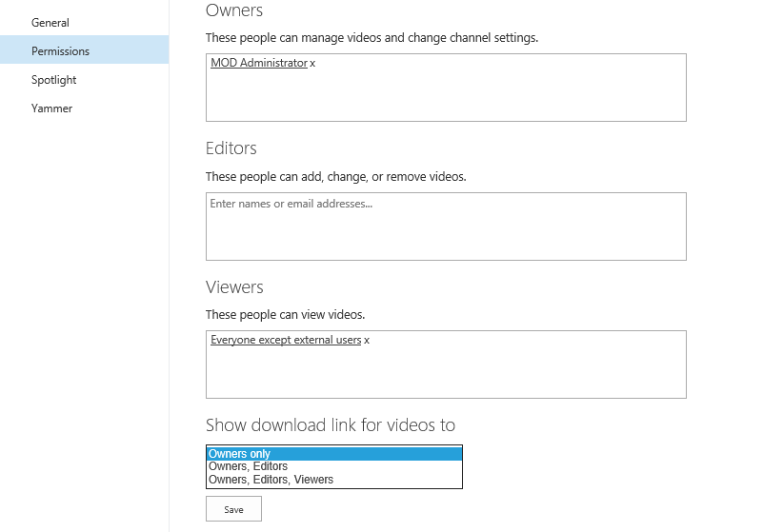Open the General settings tab
This screenshot has width=763, height=532.
(50, 22)
